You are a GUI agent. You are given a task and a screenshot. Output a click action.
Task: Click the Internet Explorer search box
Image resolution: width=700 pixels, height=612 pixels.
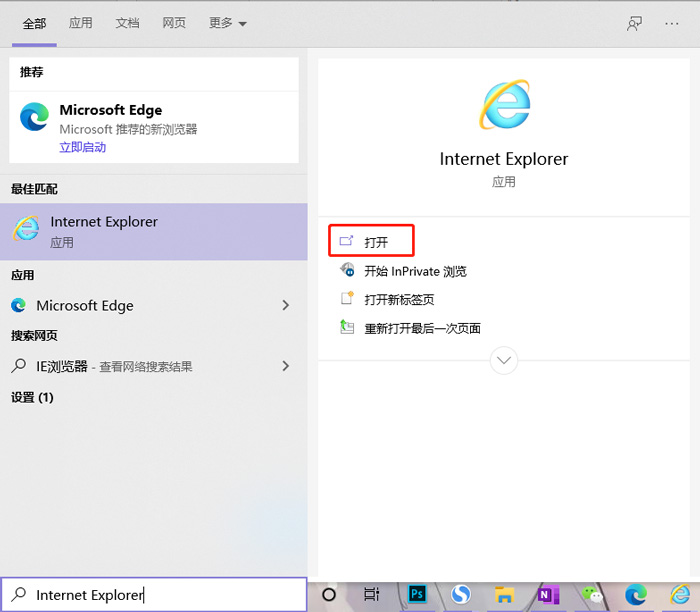click(160, 595)
